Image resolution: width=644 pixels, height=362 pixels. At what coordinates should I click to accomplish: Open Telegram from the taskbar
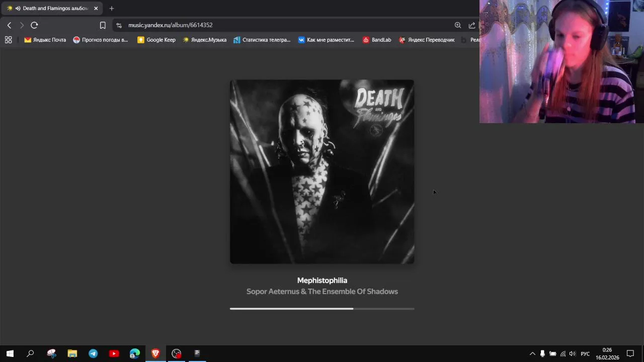93,353
